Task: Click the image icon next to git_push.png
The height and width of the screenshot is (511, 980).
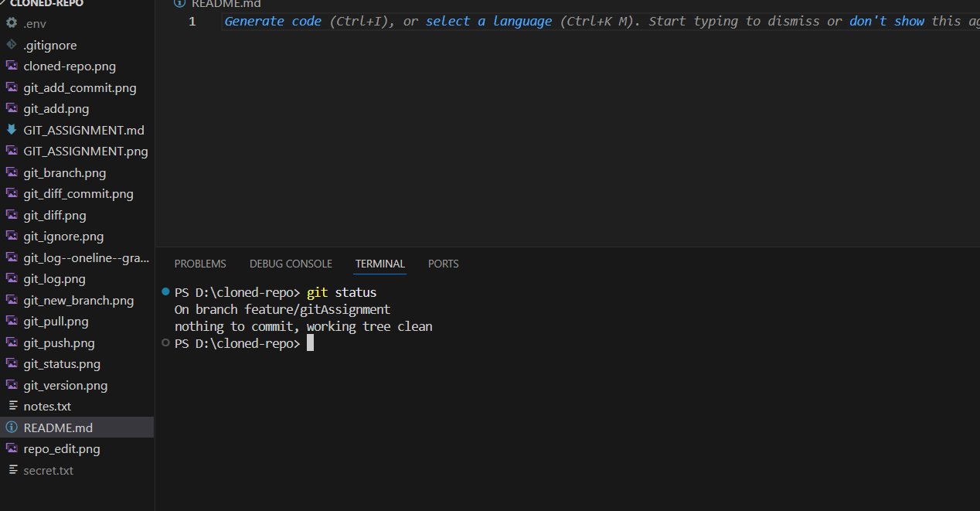Action: pyautogui.click(x=11, y=342)
